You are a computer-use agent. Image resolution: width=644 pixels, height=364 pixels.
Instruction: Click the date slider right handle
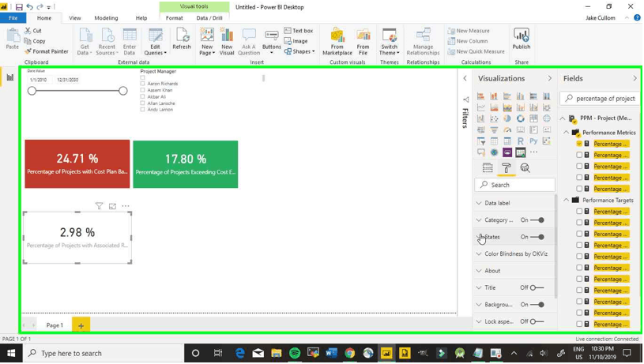[122, 91]
